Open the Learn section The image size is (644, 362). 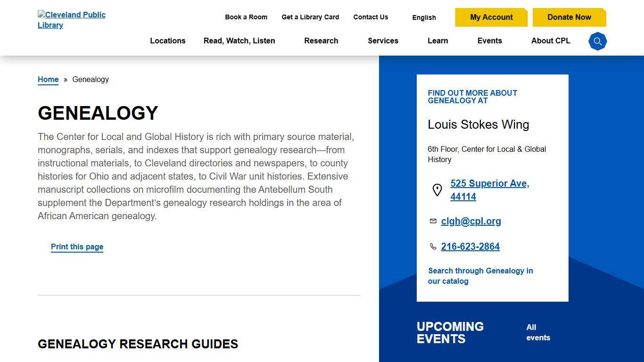(438, 41)
